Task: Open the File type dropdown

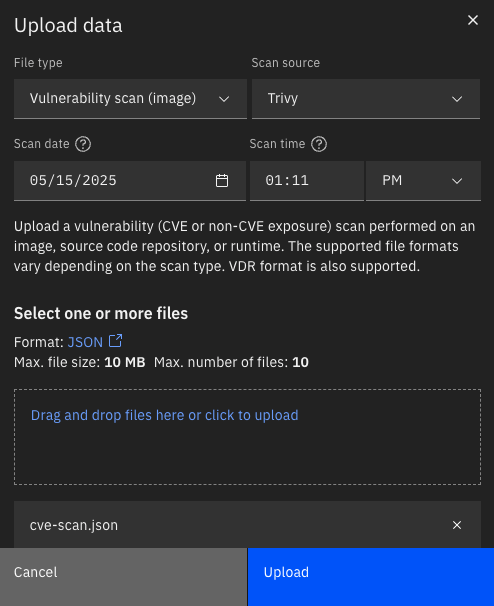Action: [130, 99]
